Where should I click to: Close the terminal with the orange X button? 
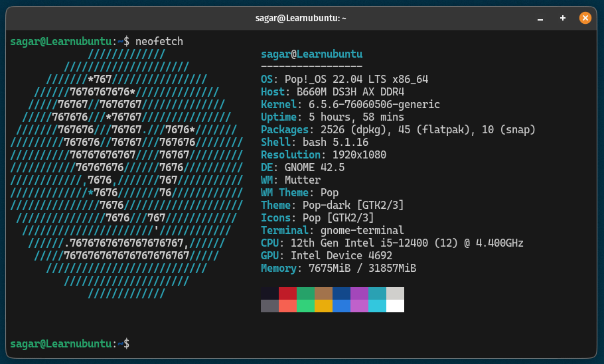click(x=585, y=18)
